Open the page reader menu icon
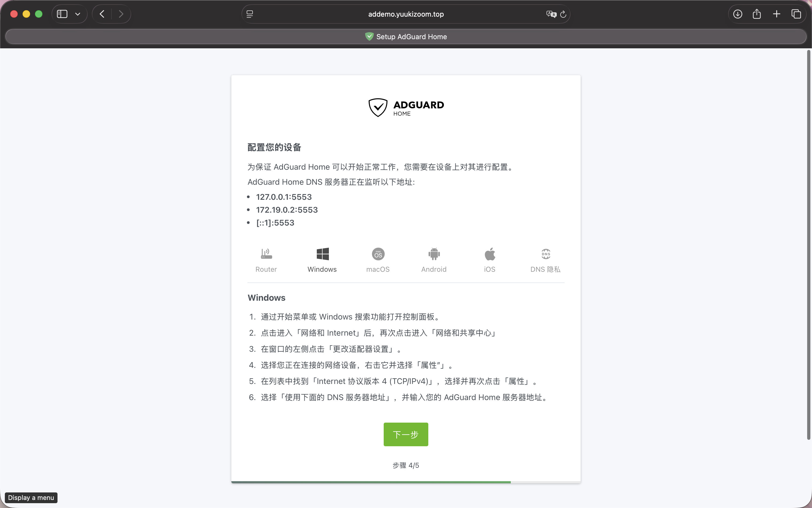Screen dimensions: 812x508 point(250,14)
